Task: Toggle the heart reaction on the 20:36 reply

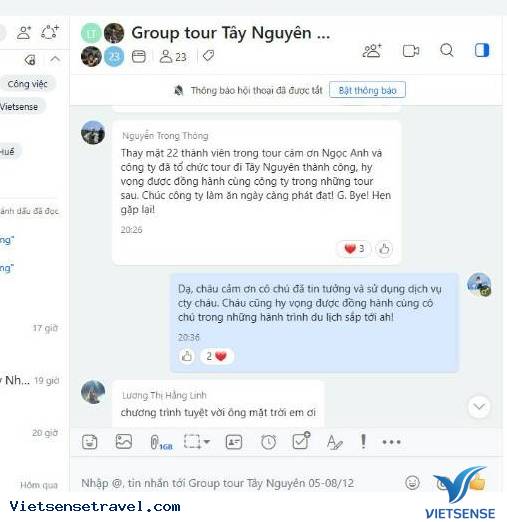Action: click(x=217, y=356)
